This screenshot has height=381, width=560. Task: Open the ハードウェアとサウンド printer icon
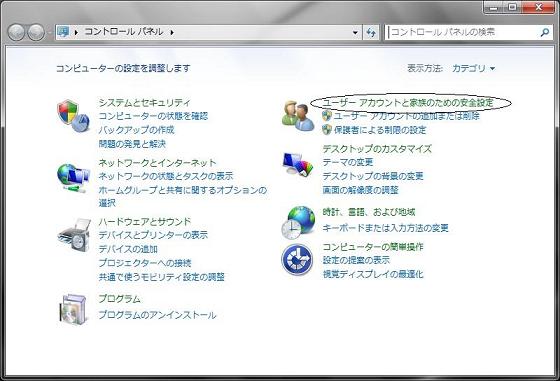[74, 235]
